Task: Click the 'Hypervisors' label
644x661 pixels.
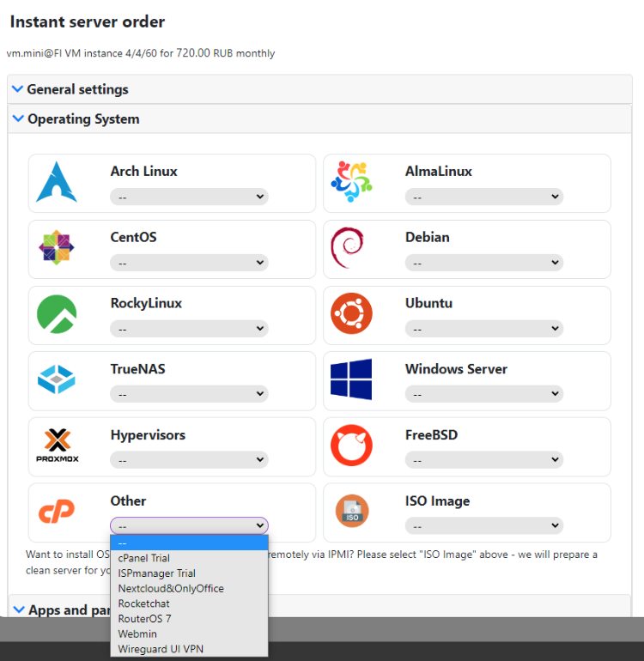Action: (x=148, y=434)
